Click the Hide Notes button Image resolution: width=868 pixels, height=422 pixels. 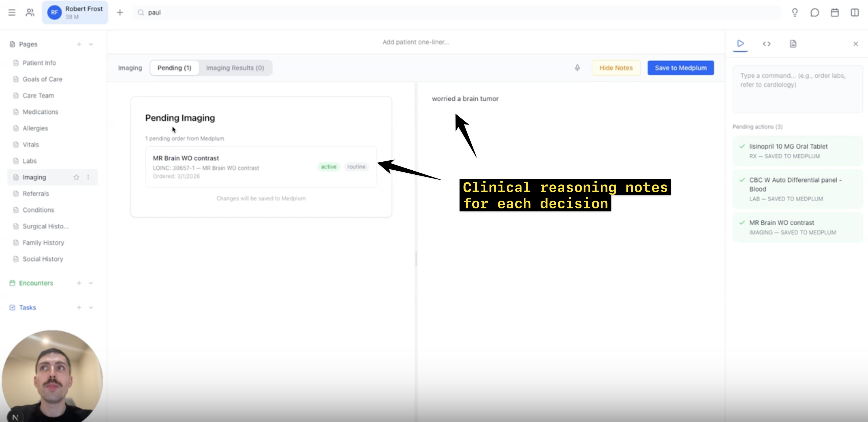pos(616,68)
